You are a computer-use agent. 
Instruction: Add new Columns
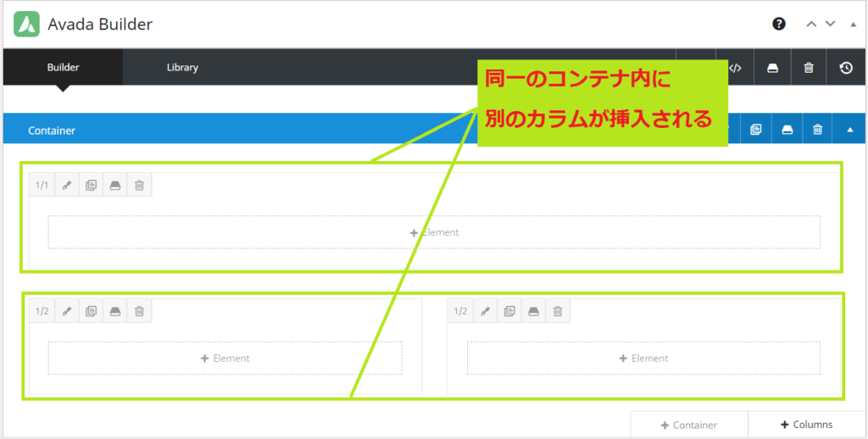click(807, 425)
